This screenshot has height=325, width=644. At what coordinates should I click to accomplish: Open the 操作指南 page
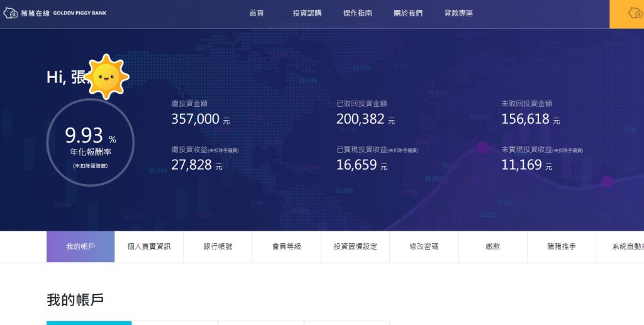pos(357,13)
